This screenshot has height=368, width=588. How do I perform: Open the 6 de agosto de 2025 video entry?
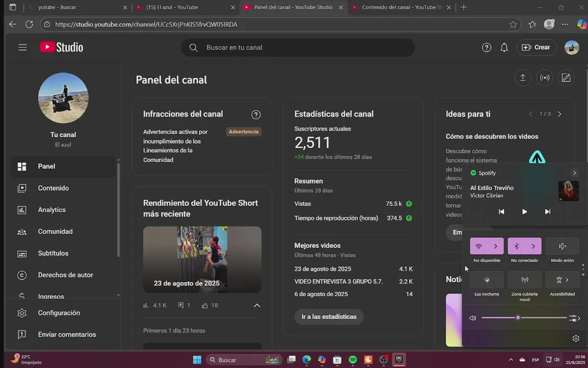(x=321, y=294)
